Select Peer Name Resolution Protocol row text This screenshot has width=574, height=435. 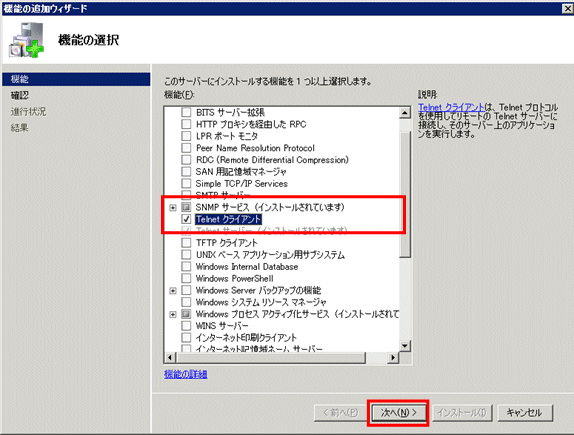[x=255, y=148]
